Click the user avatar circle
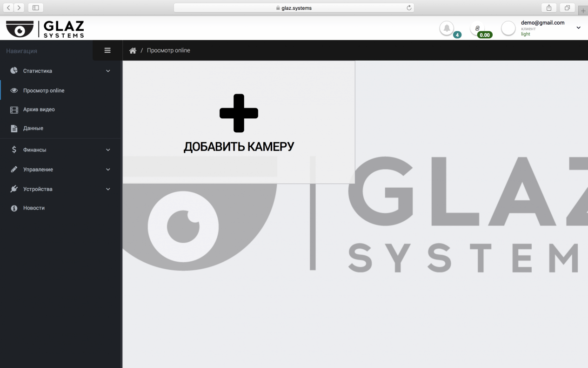Screen dimensions: 588x368 tap(508, 28)
